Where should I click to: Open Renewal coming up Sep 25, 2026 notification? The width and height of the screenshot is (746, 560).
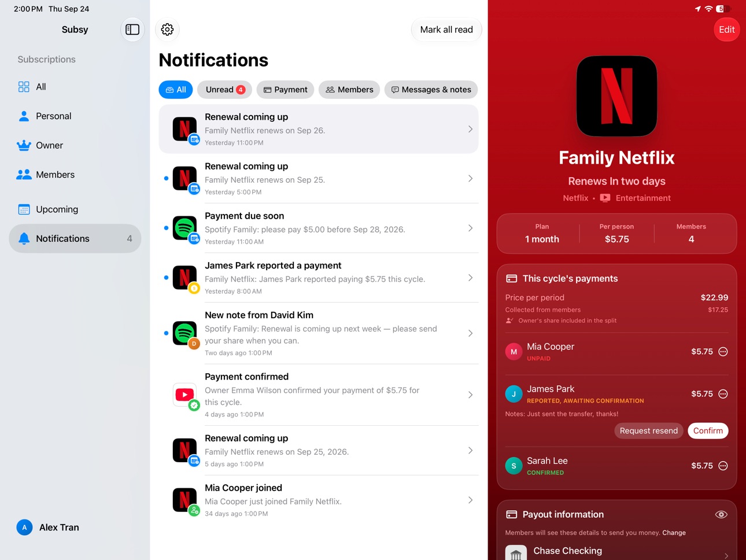(x=319, y=451)
